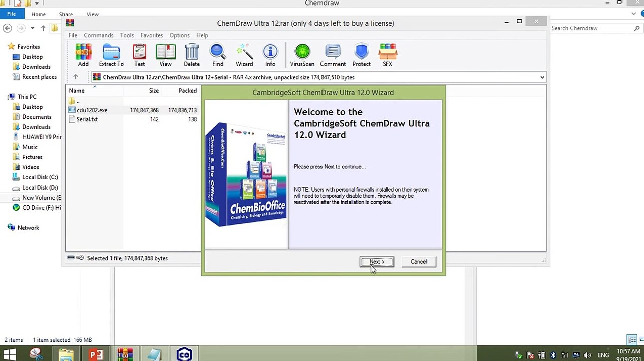Open the Tools menu
Image resolution: width=644 pixels, height=361 pixels.
click(x=127, y=35)
